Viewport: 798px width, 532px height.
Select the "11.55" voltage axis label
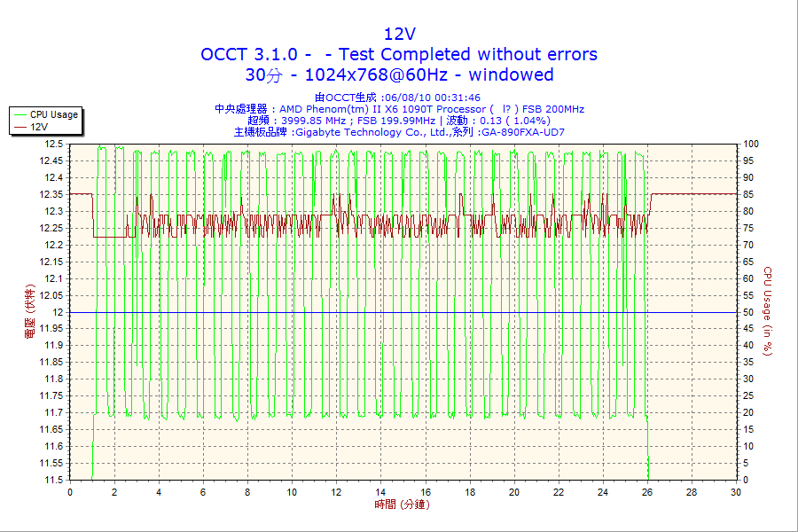(51, 463)
